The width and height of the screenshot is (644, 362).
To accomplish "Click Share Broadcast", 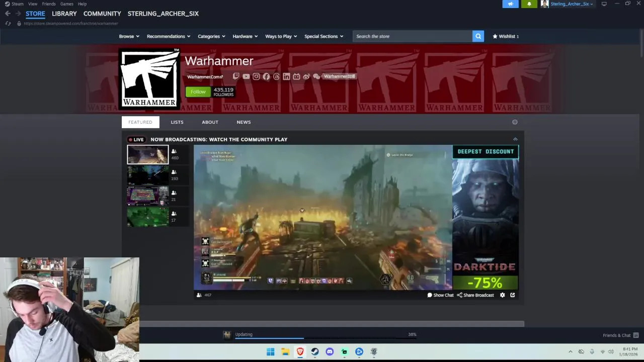I will coord(475,295).
